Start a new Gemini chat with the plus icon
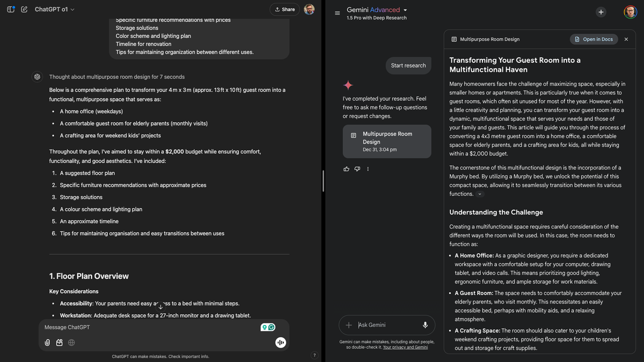The height and width of the screenshot is (362, 644). click(601, 12)
